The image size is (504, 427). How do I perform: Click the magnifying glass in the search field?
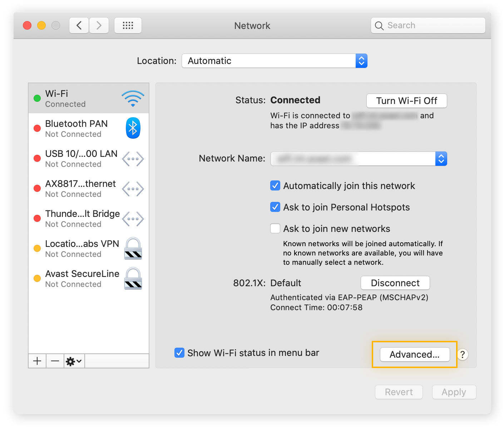tap(379, 25)
